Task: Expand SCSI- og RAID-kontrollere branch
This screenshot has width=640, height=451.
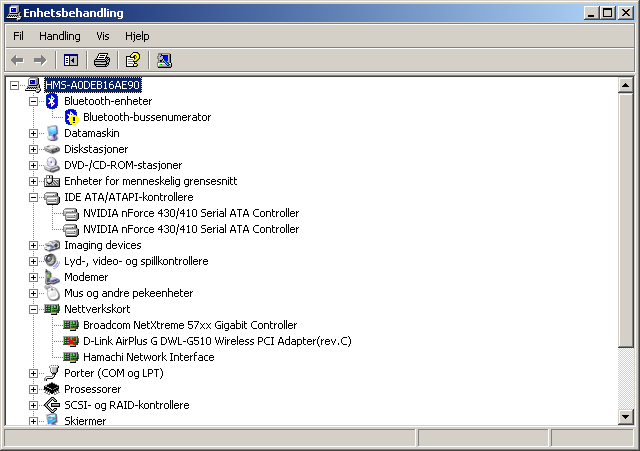Action: point(33,405)
